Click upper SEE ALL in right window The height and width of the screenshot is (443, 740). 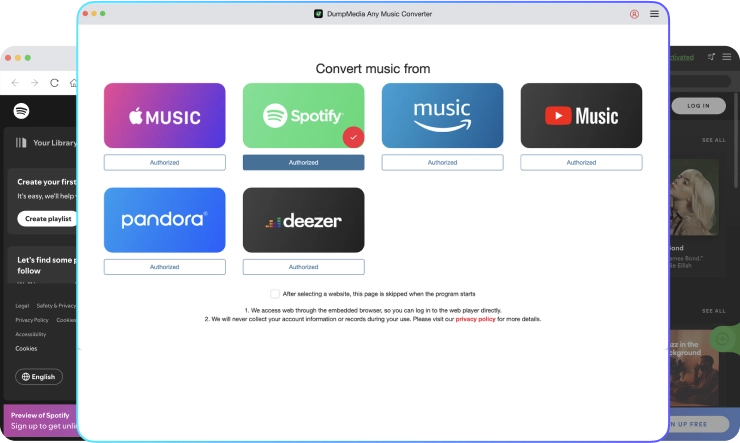(x=714, y=140)
